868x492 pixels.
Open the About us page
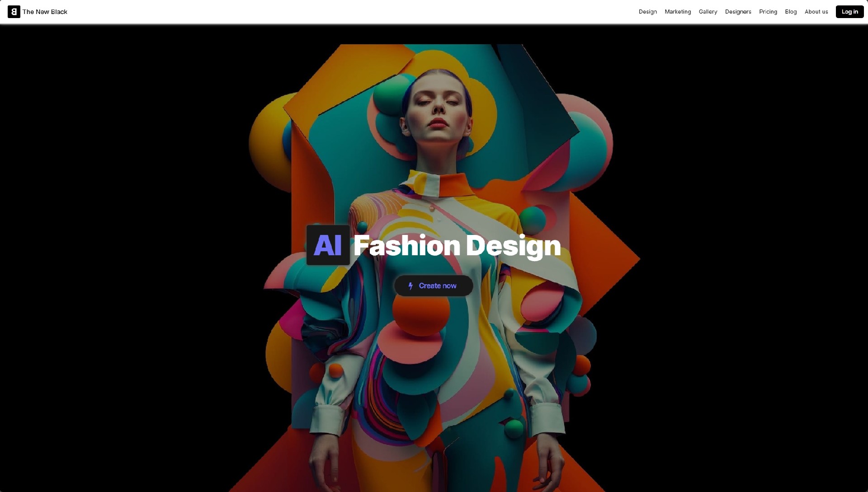[816, 12]
